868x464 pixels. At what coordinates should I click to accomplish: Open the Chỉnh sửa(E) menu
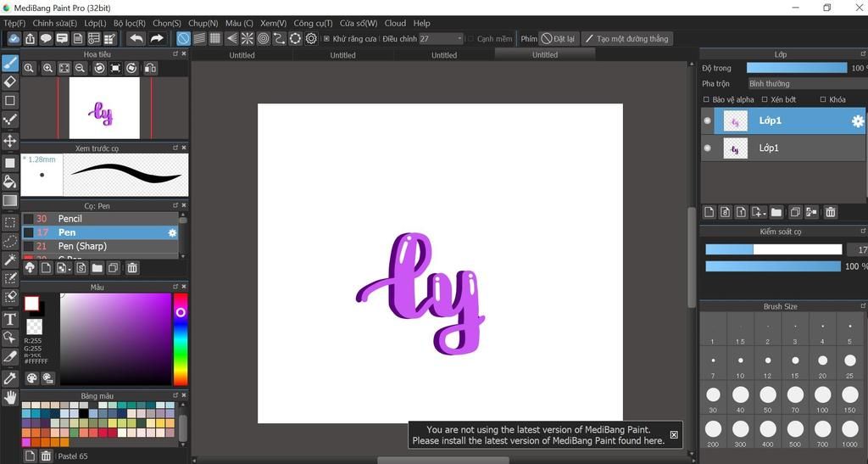(55, 23)
